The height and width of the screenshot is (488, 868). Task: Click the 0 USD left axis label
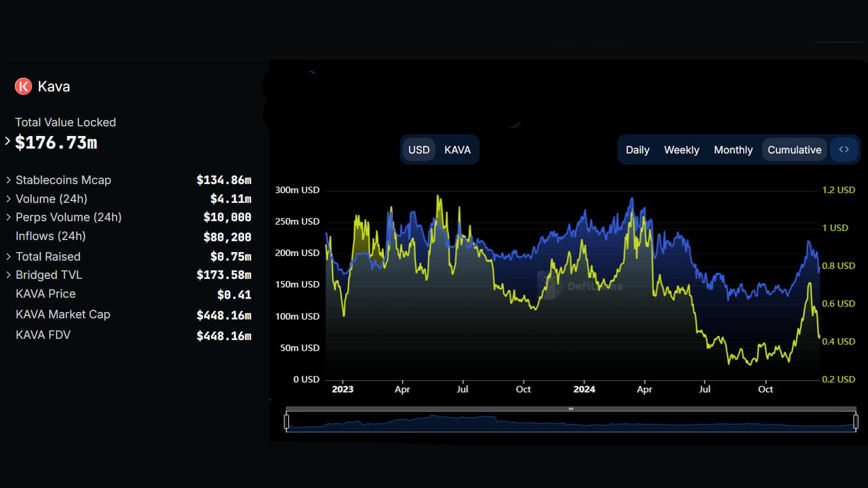pos(306,379)
